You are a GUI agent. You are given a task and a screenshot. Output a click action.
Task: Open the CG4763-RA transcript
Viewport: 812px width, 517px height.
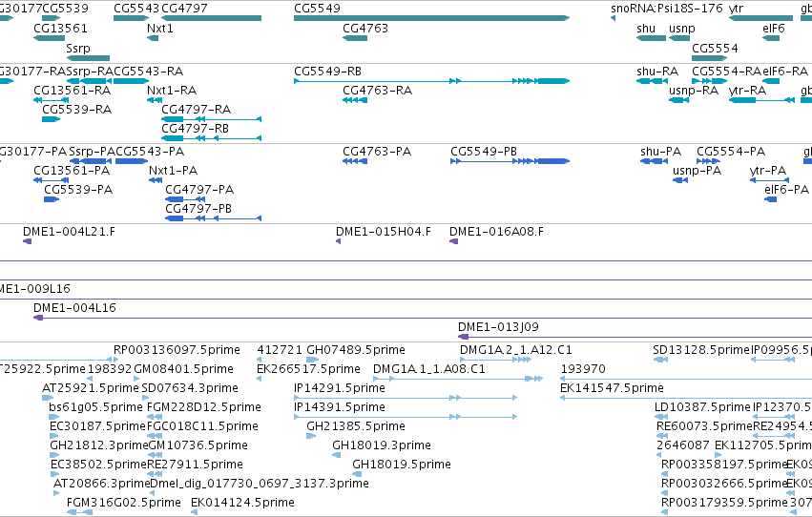tap(355, 100)
